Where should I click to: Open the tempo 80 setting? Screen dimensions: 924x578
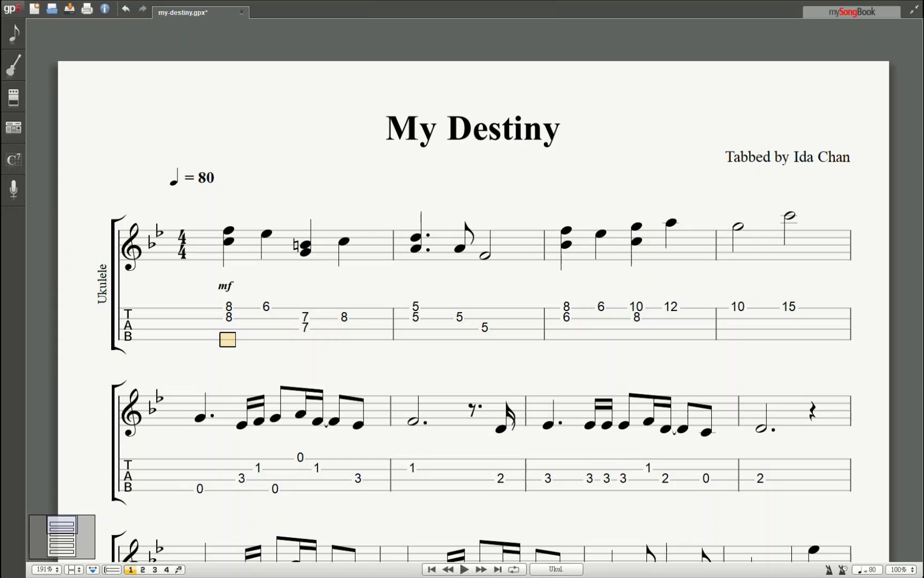click(867, 570)
